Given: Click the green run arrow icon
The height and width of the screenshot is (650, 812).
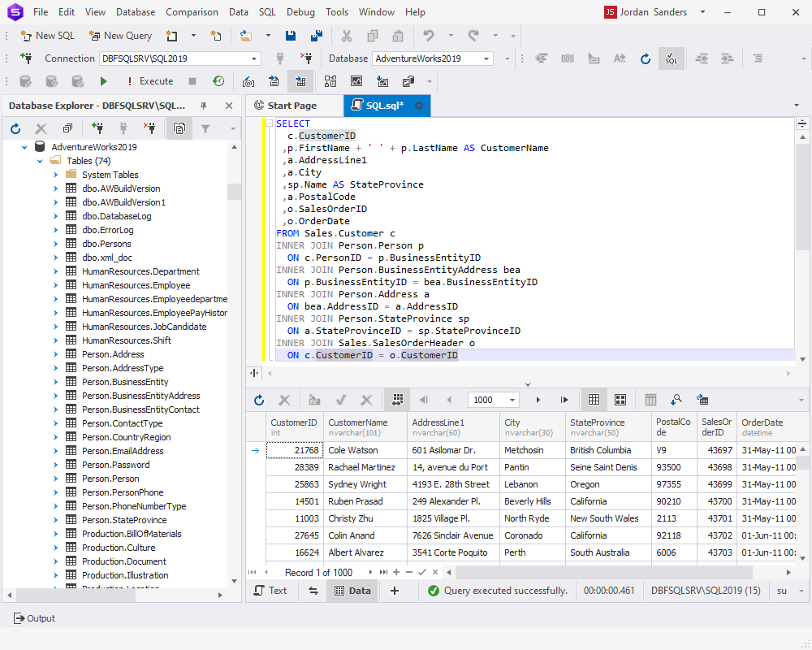Looking at the screenshot, I should pyautogui.click(x=103, y=81).
